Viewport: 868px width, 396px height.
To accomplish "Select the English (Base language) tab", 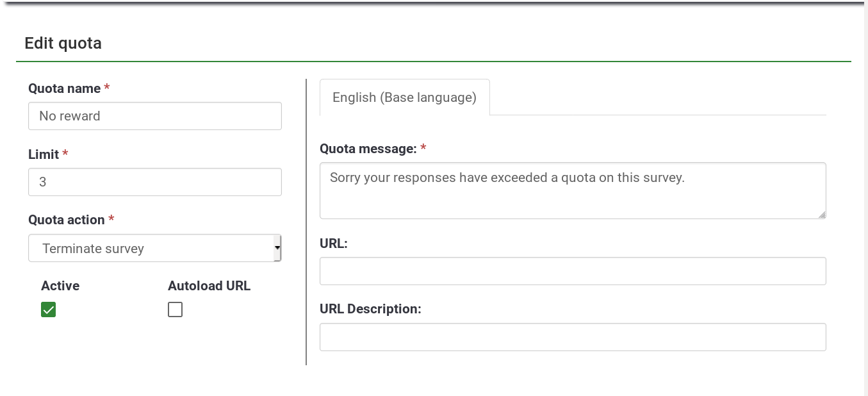I will click(404, 97).
